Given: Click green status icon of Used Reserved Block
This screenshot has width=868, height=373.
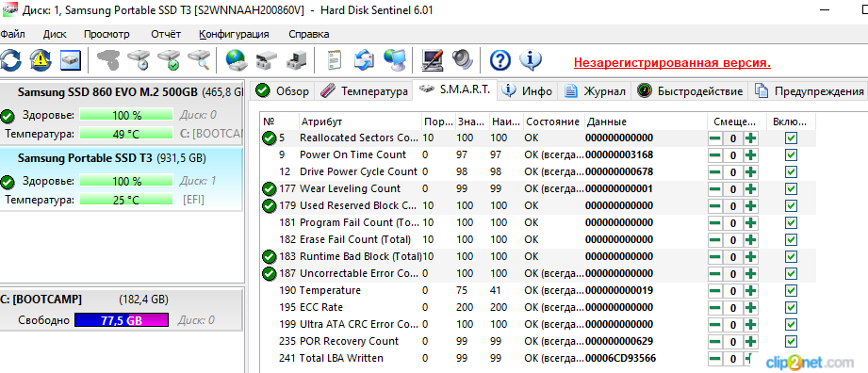Looking at the screenshot, I should pos(269,206).
